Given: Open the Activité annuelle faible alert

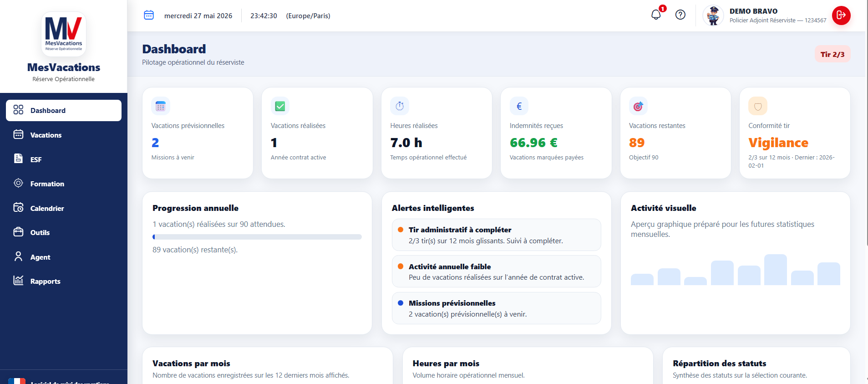Looking at the screenshot, I should (x=496, y=271).
